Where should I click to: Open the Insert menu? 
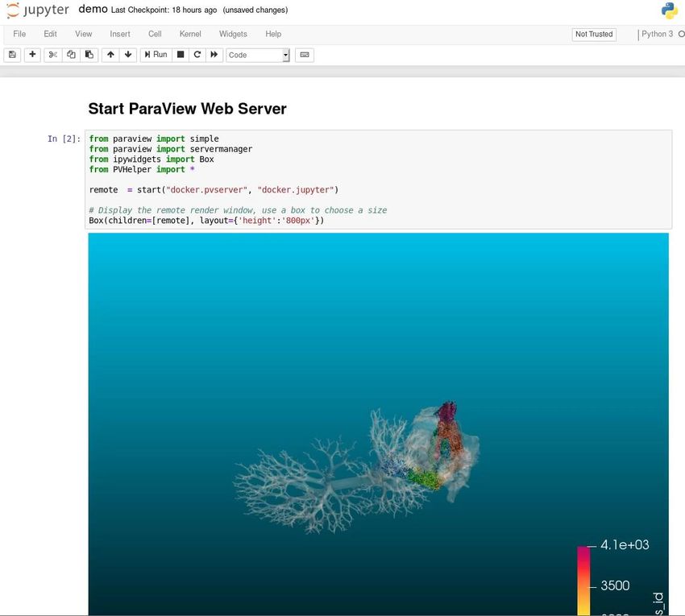[120, 34]
